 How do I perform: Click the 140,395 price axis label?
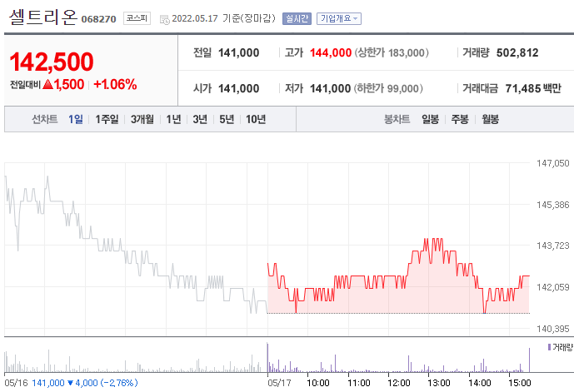coord(553,329)
